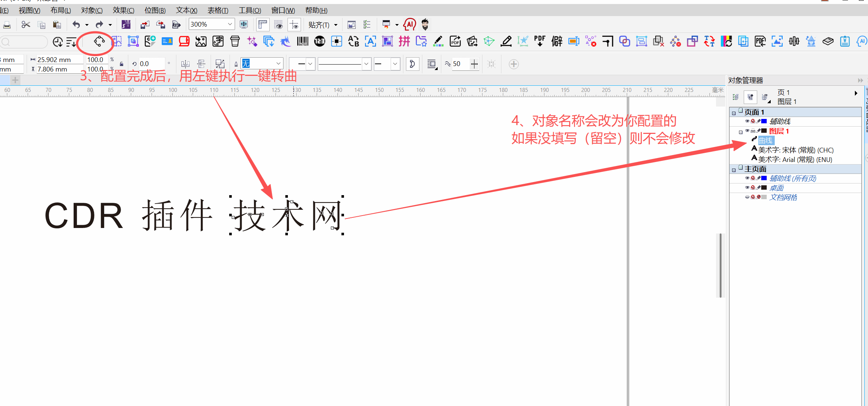Open the 300% zoom level dropdown
This screenshot has height=406, width=868.
[230, 24]
